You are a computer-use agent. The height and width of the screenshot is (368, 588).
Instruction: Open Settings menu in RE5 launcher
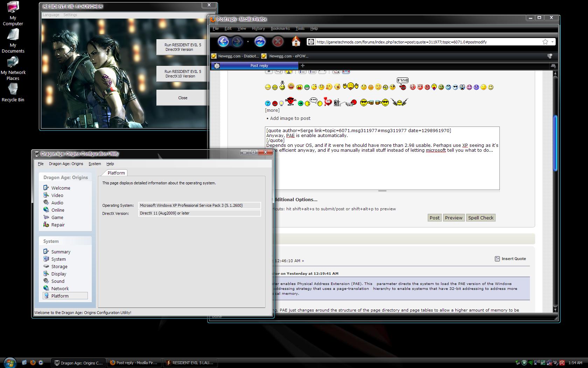click(x=70, y=15)
